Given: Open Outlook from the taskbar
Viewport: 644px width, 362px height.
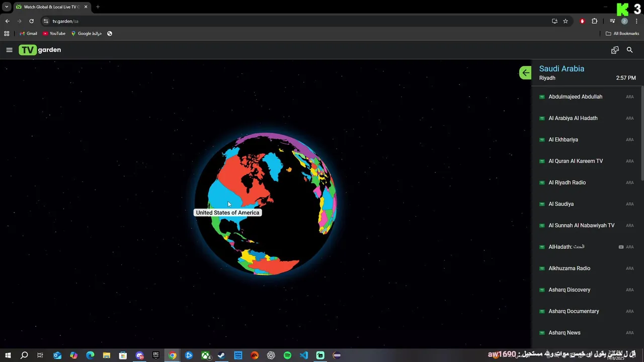Looking at the screenshot, I should click(57, 355).
